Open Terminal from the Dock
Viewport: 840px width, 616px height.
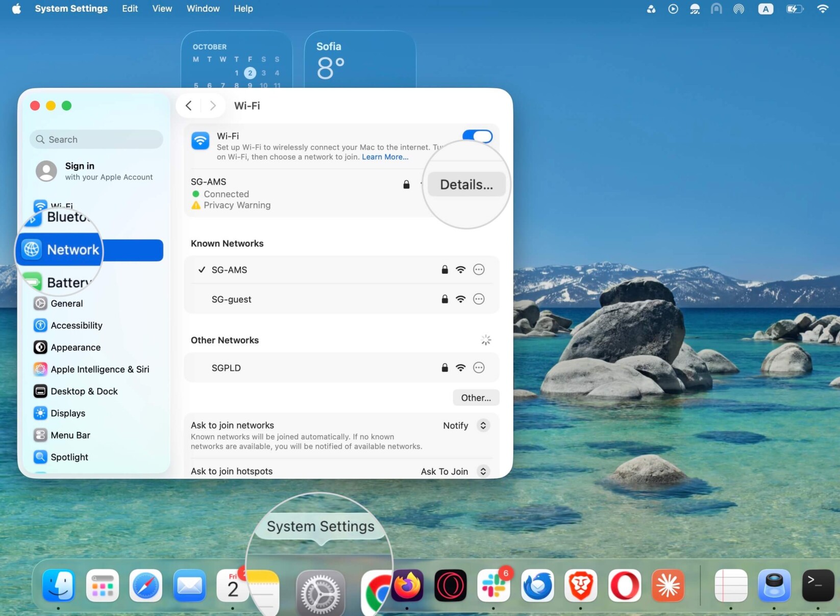tap(818, 585)
